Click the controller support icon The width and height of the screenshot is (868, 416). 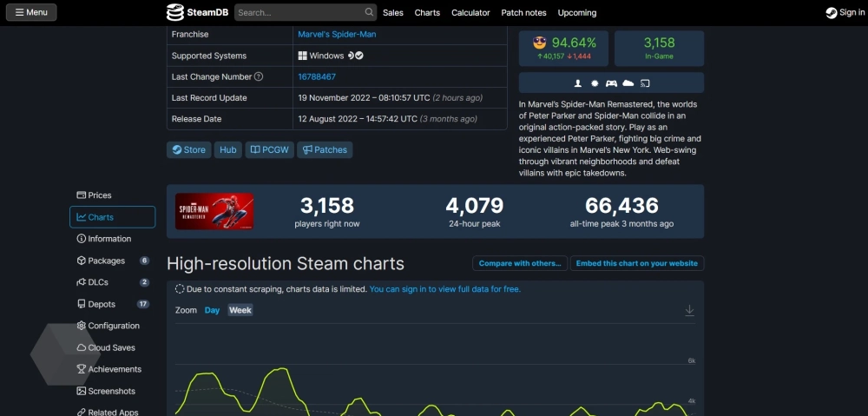click(611, 83)
